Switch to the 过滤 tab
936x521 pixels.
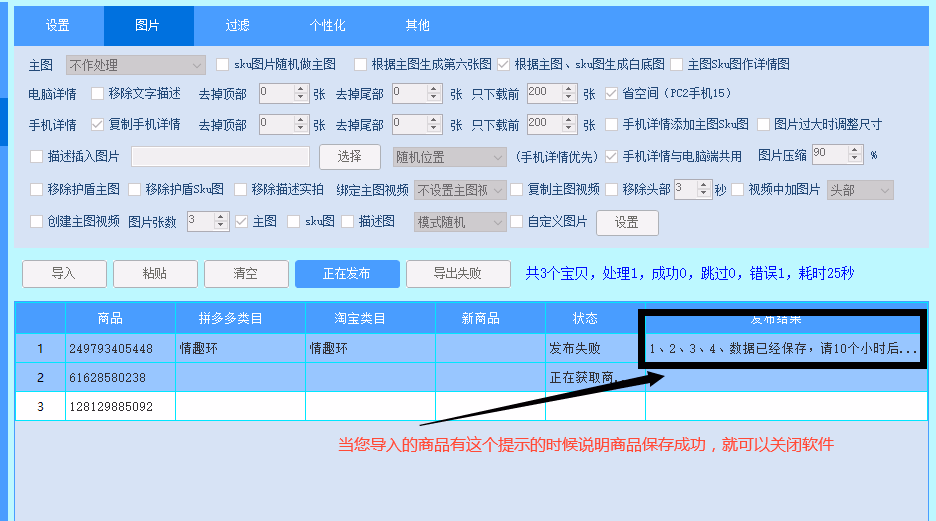pos(238,26)
